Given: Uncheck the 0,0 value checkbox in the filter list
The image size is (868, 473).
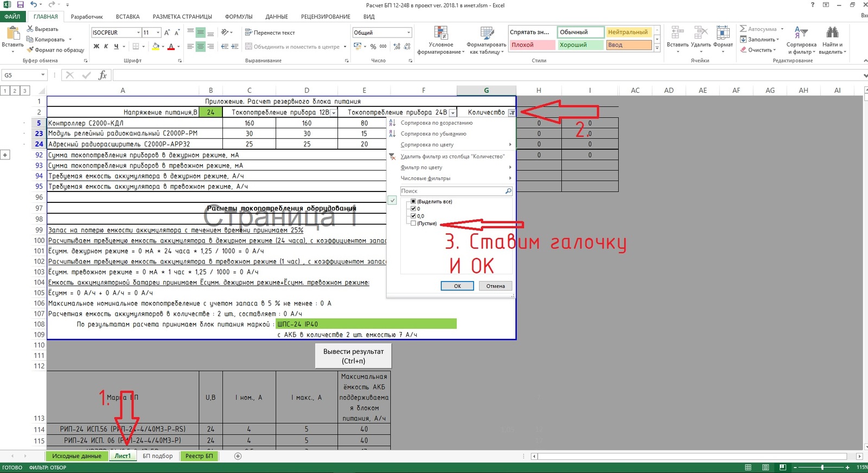Looking at the screenshot, I should click(x=413, y=216).
